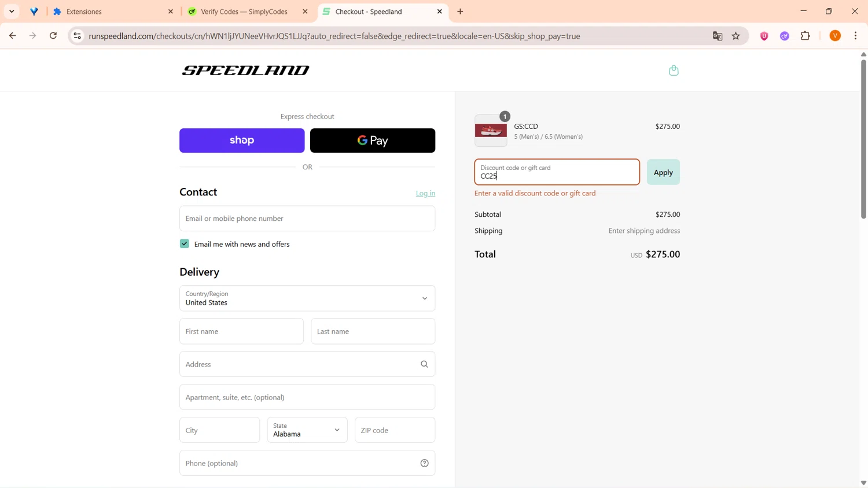
Task: Expand the State dropdown showing Alabama
Action: coord(307,430)
